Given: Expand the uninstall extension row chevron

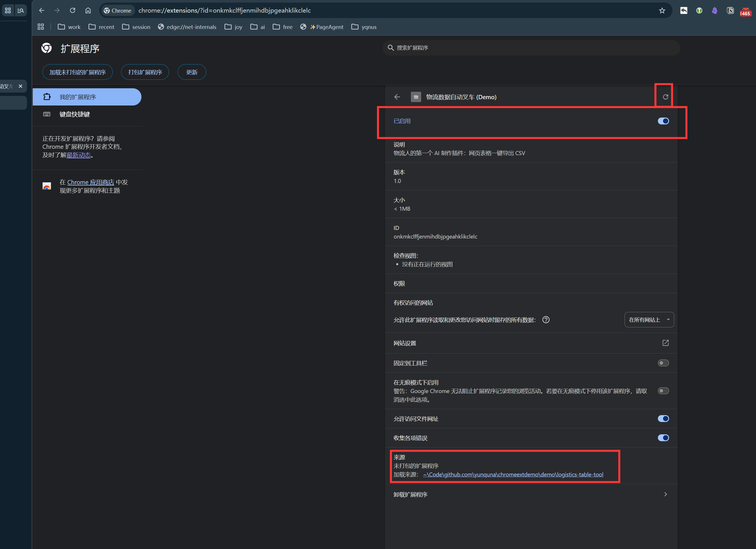Looking at the screenshot, I should click(x=665, y=494).
